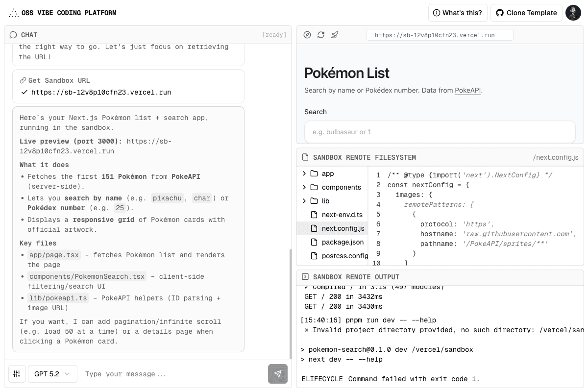Click the file icon beside next-env.d.ts

click(x=314, y=215)
